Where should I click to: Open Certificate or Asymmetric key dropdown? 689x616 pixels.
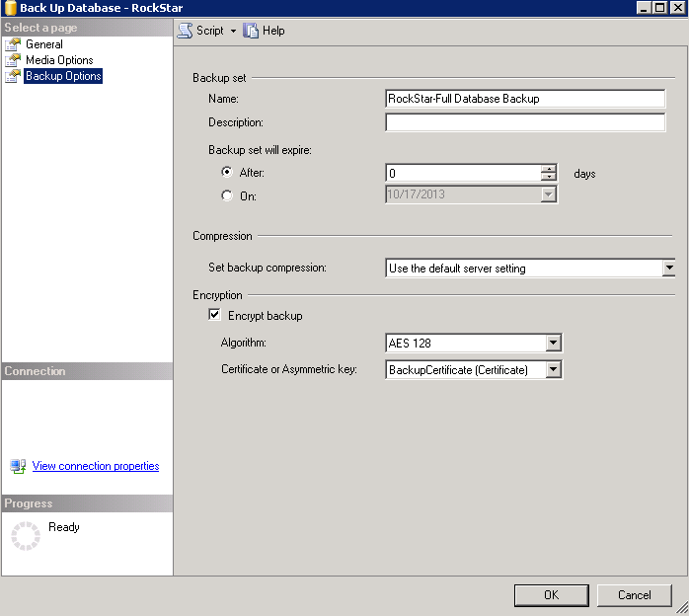point(553,370)
